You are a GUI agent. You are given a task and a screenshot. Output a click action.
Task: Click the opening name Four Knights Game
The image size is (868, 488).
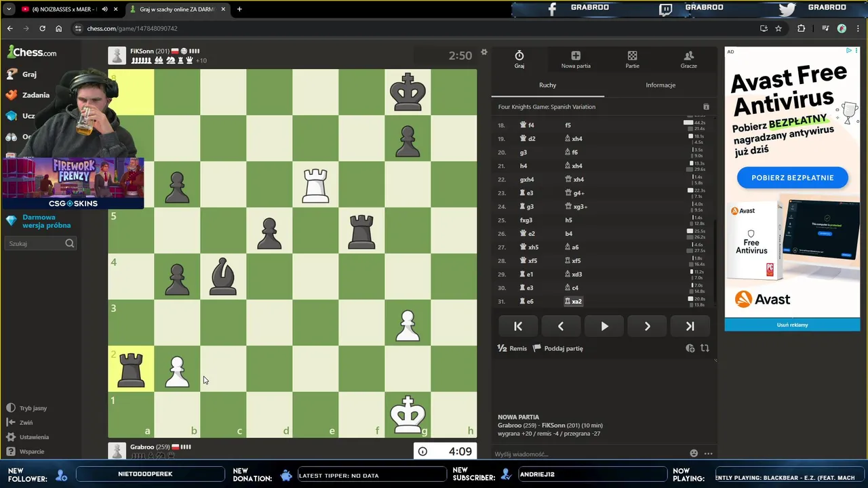tap(547, 107)
